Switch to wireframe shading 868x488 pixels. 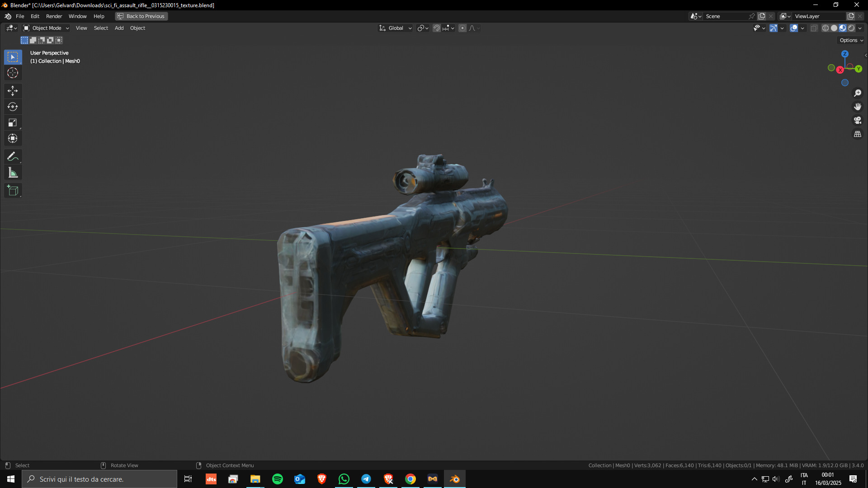[x=826, y=28]
